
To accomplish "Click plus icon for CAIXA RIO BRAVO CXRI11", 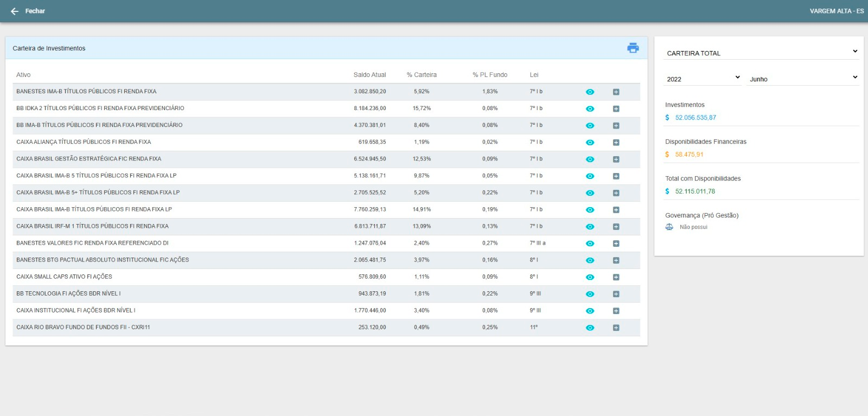I will click(616, 327).
